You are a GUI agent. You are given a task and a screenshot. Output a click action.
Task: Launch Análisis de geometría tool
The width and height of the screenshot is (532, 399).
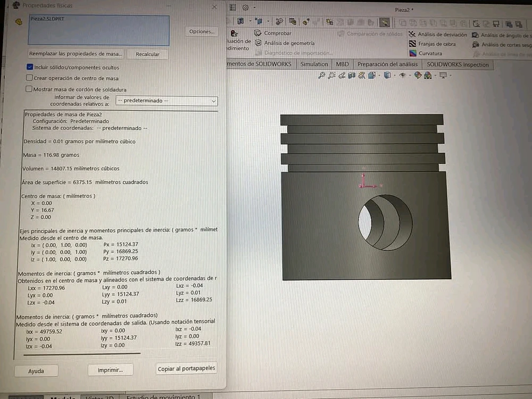[259, 43]
